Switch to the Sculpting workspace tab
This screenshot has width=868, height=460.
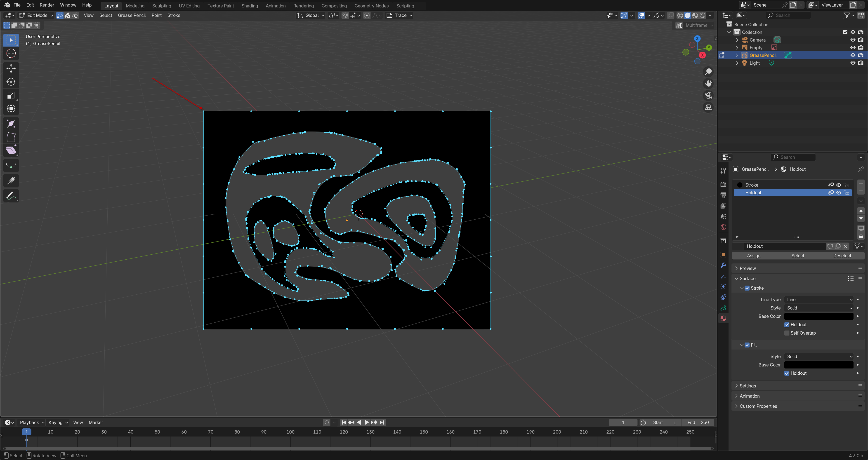[x=161, y=6]
